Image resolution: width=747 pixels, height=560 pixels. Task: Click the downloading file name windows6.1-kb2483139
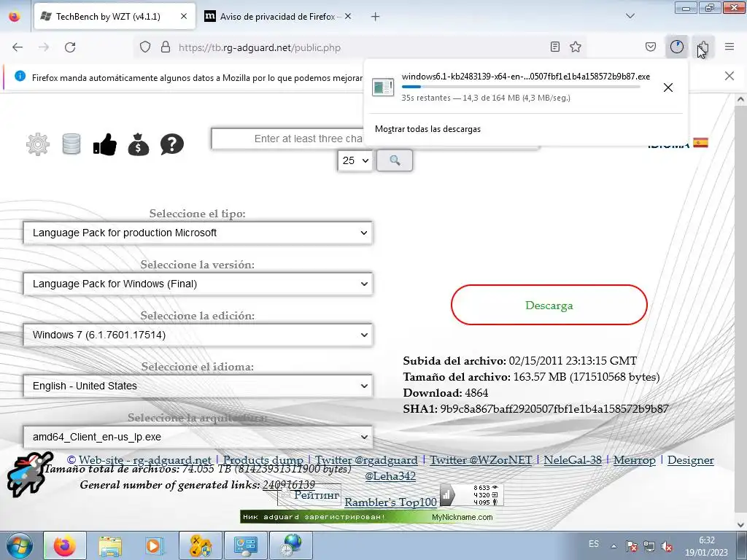(x=525, y=76)
